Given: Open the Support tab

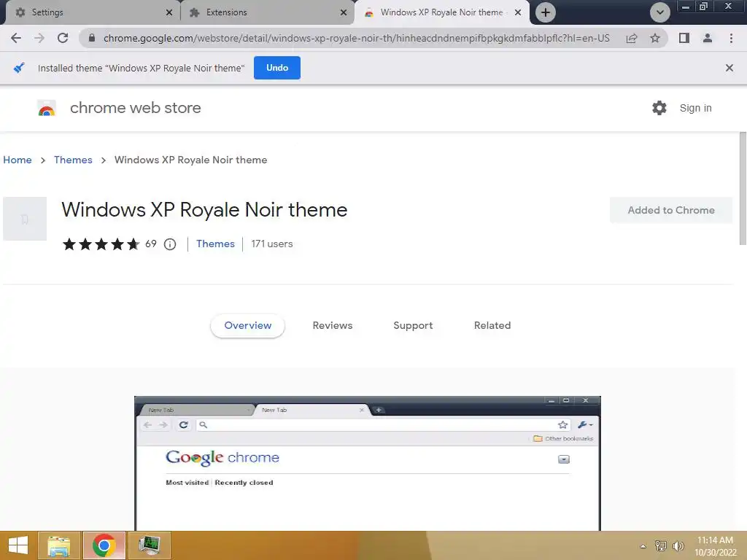Looking at the screenshot, I should [x=413, y=326].
